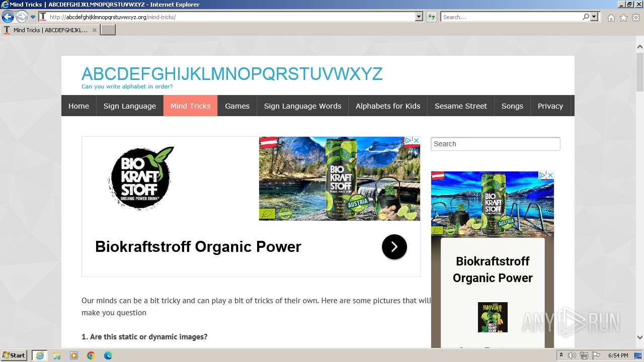Open a new blank tab
This screenshot has width=644, height=362.
tap(108, 30)
